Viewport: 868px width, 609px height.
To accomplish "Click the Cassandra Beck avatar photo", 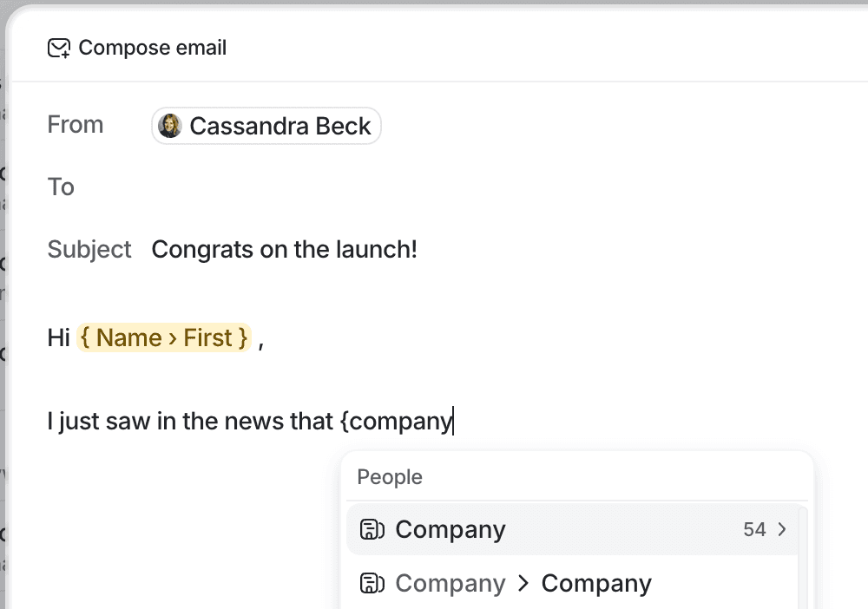I will [x=170, y=126].
